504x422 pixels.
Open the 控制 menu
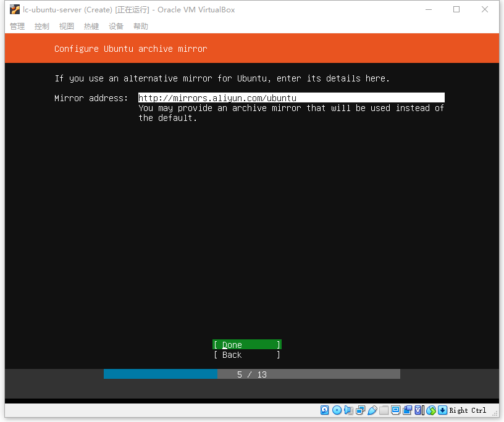[42, 27]
